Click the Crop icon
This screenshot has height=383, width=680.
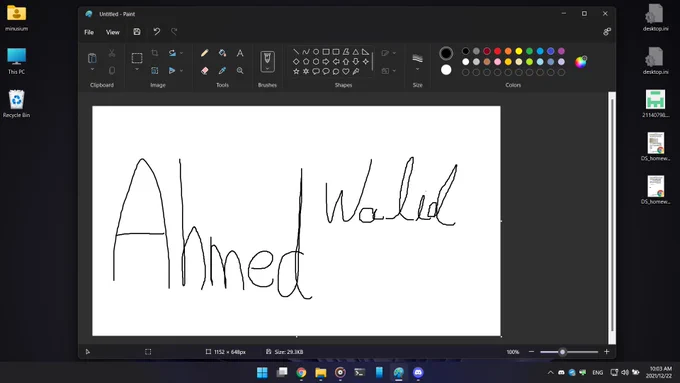(x=155, y=53)
